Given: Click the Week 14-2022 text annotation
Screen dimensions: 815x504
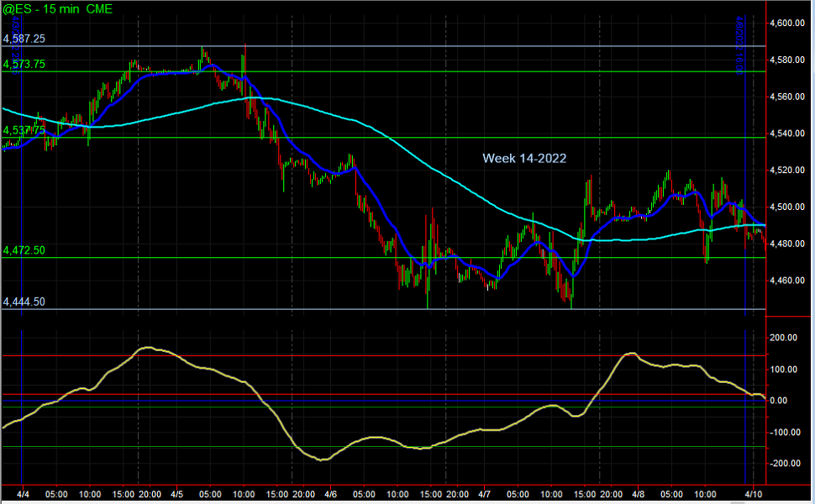Looking at the screenshot, I should (x=523, y=158).
